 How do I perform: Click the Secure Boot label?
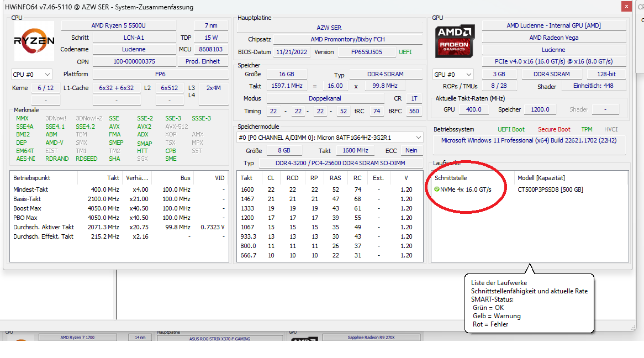(554, 129)
